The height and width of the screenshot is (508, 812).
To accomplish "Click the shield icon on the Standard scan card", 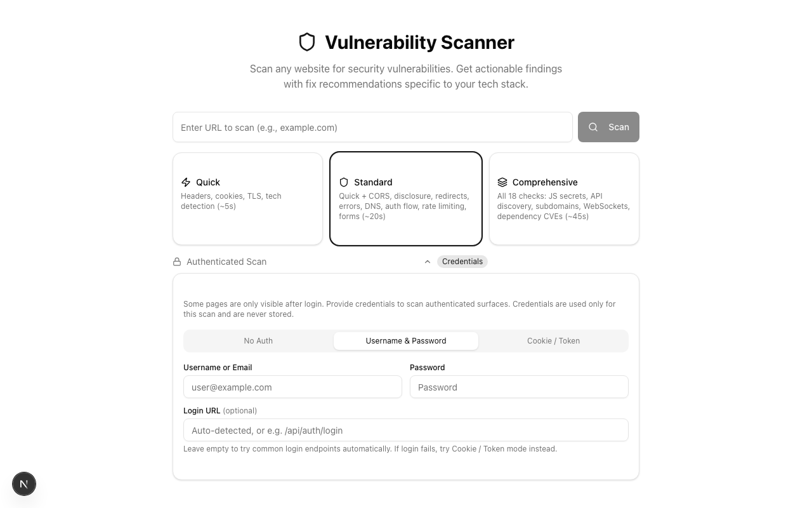I will point(344,182).
